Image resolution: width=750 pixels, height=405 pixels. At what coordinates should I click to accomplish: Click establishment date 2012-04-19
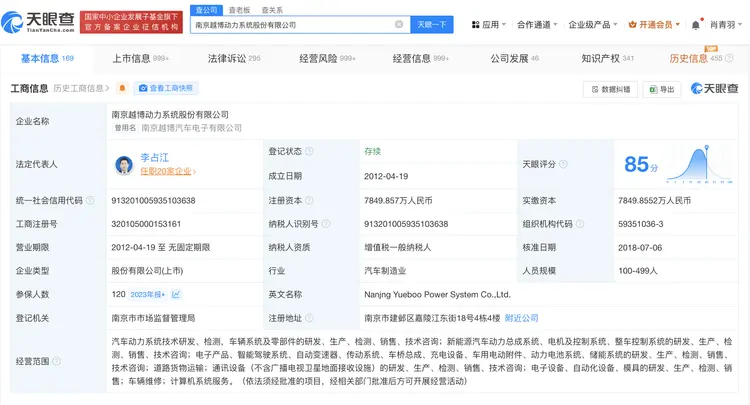[386, 176]
